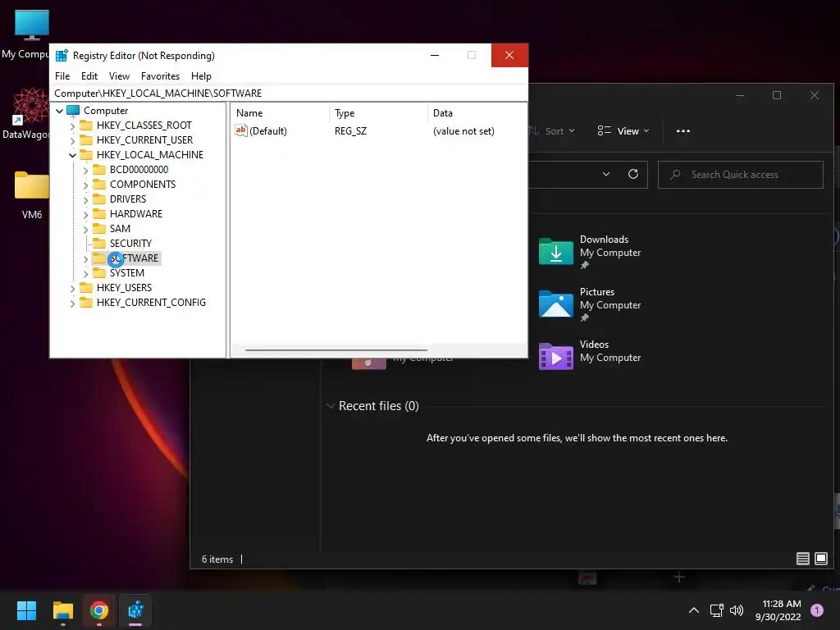This screenshot has height=630, width=840.
Task: Select HKEY_CLASSES_ROOT folder icon
Action: point(85,126)
